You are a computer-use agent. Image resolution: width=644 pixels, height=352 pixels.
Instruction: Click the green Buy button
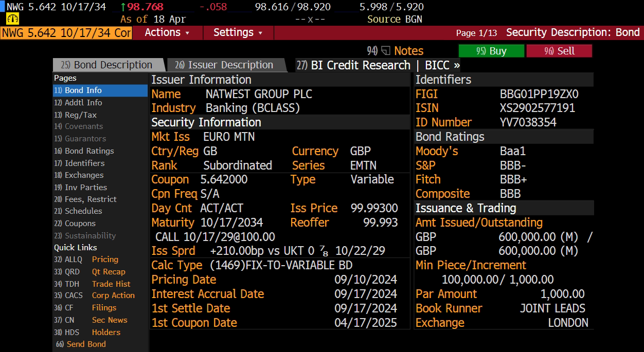coord(491,51)
